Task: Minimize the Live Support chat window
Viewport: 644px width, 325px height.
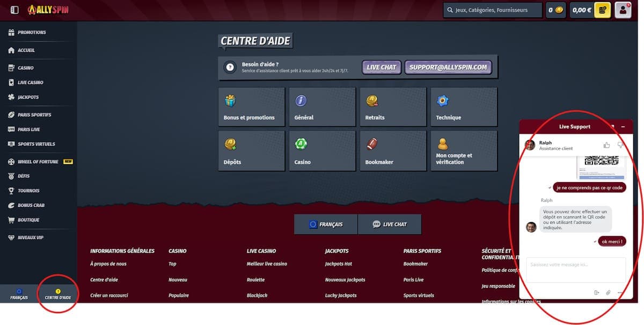Action: (623, 127)
